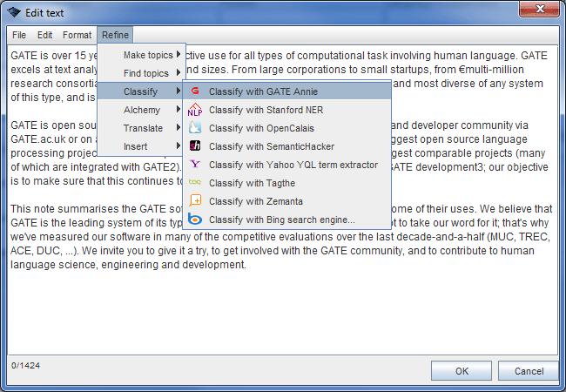Click the 0/1424 character counter
The image size is (566, 392).
click(25, 365)
